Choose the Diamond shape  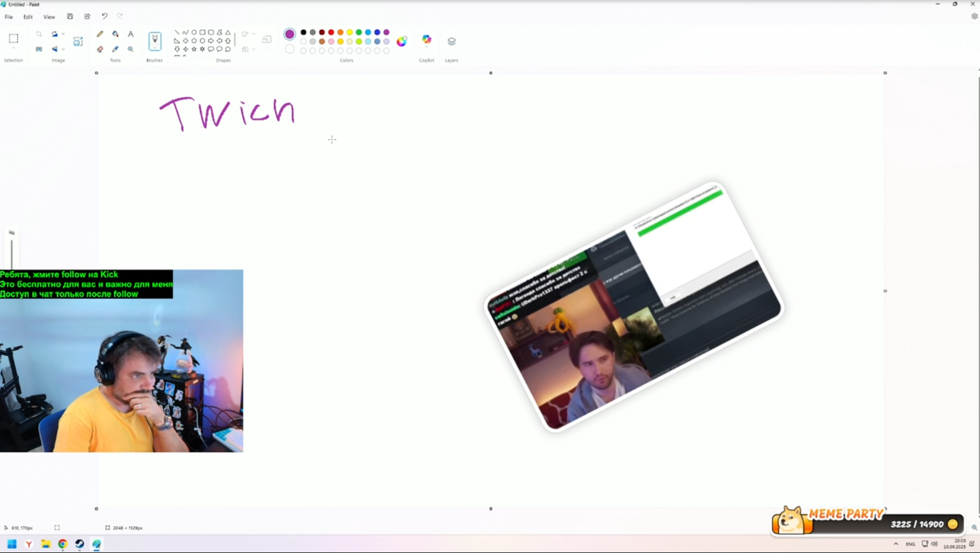click(x=185, y=41)
